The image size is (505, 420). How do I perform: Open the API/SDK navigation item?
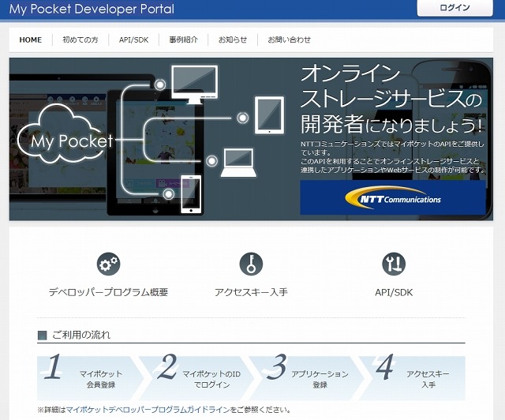point(133,39)
